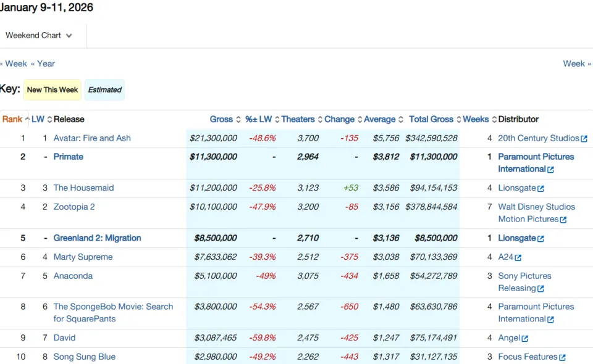Click the Release column header
The height and width of the screenshot is (364, 593).
pyautogui.click(x=69, y=119)
